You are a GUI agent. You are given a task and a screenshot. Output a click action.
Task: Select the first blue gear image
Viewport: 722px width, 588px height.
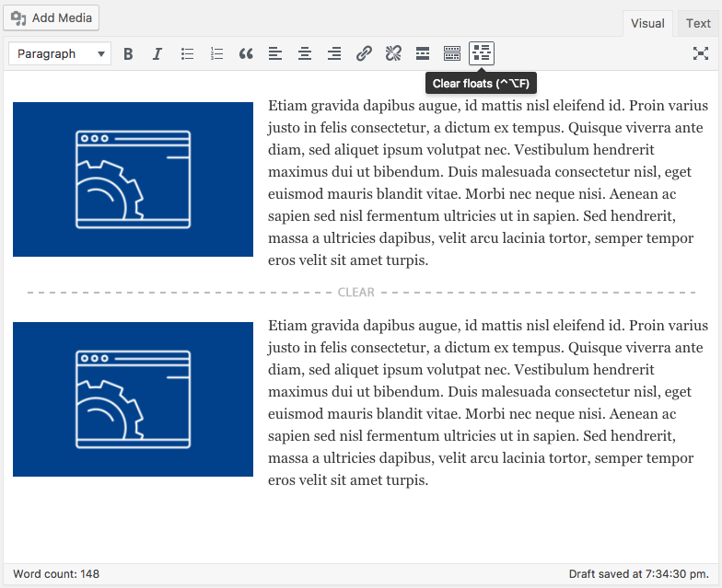133,179
